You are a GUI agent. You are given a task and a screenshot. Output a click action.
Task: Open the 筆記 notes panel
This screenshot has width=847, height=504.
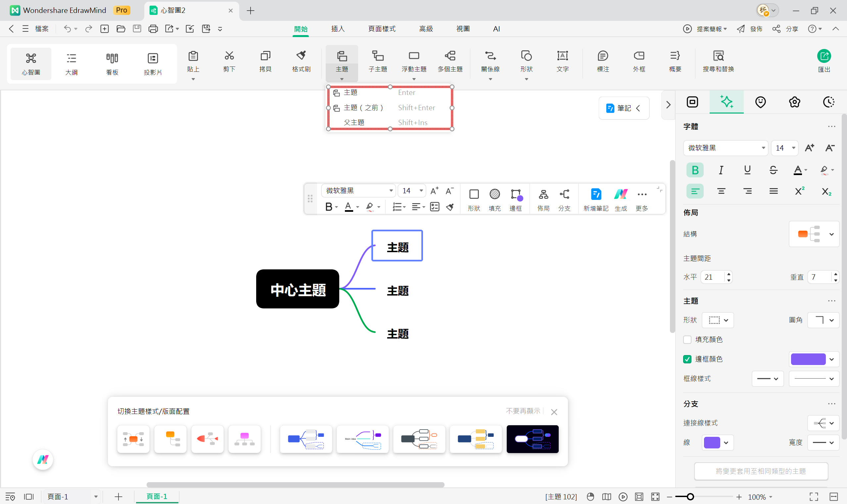624,108
